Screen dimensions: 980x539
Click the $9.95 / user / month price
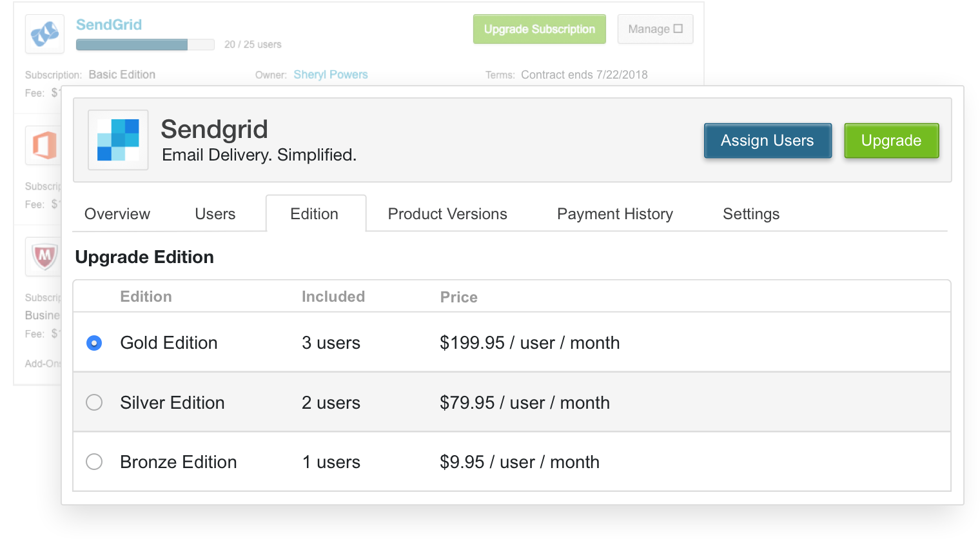520,462
